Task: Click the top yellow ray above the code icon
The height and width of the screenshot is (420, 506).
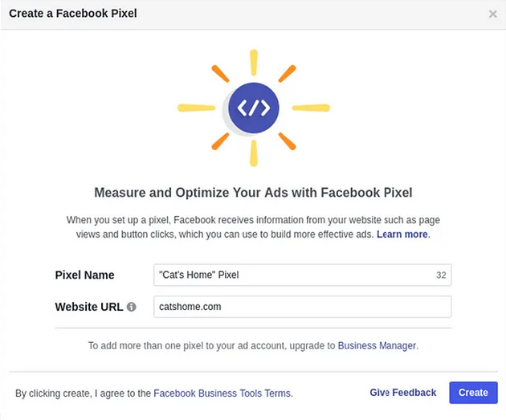Action: 254,63
